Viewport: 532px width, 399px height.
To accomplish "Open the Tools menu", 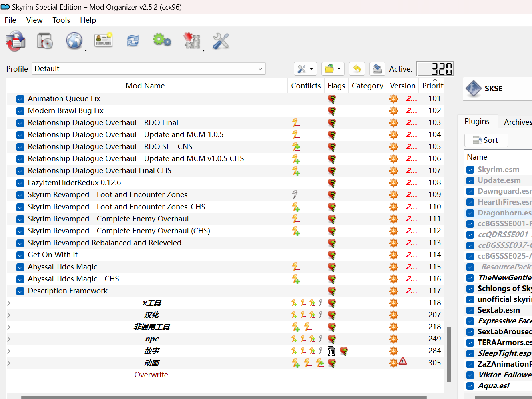I will tap(61, 20).
